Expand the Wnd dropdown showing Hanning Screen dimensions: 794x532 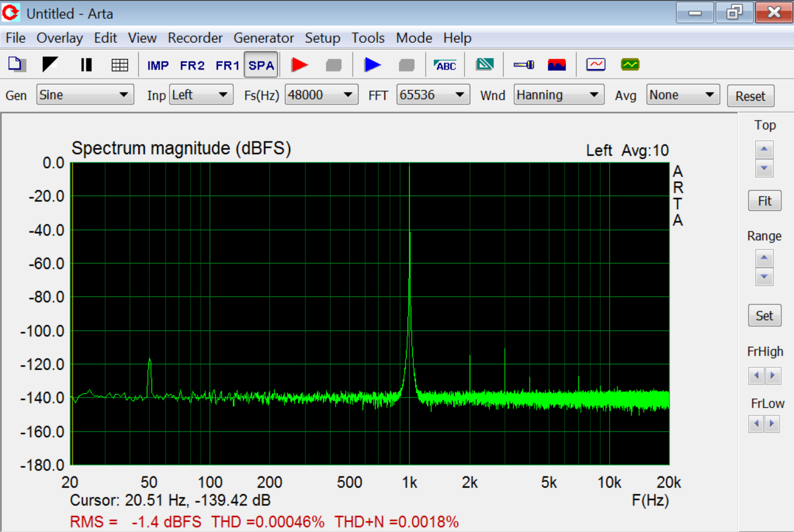(559, 95)
